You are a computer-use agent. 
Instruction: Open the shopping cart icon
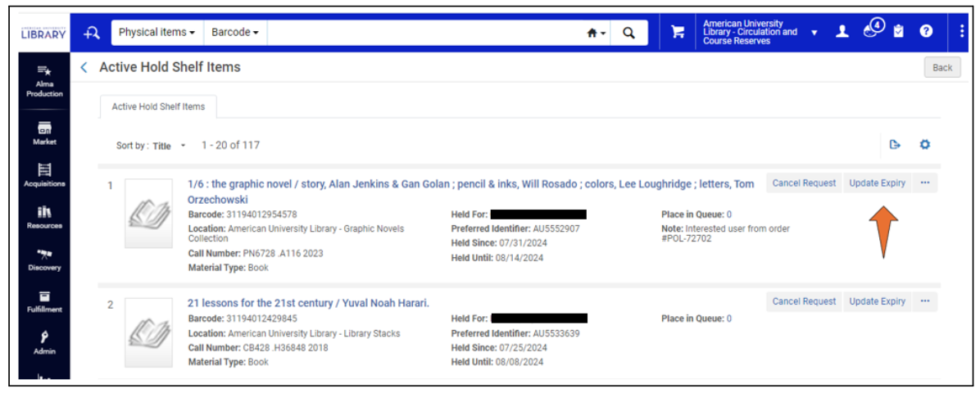click(678, 32)
